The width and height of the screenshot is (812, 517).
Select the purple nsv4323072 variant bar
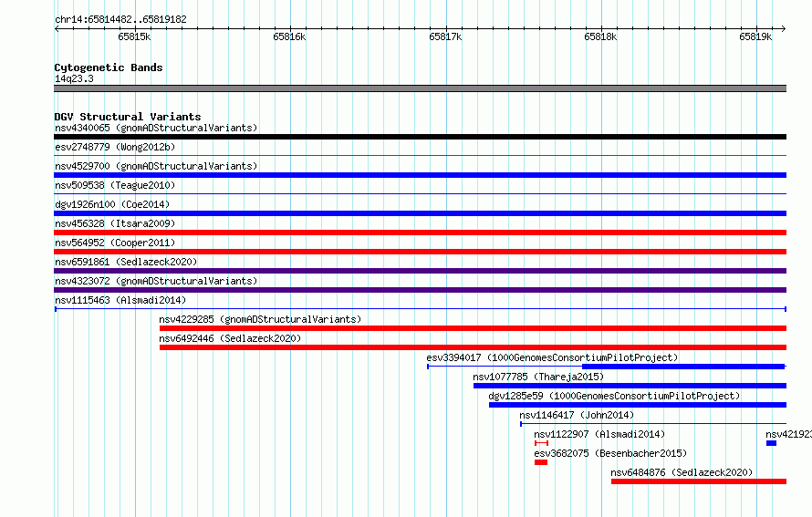click(x=420, y=290)
